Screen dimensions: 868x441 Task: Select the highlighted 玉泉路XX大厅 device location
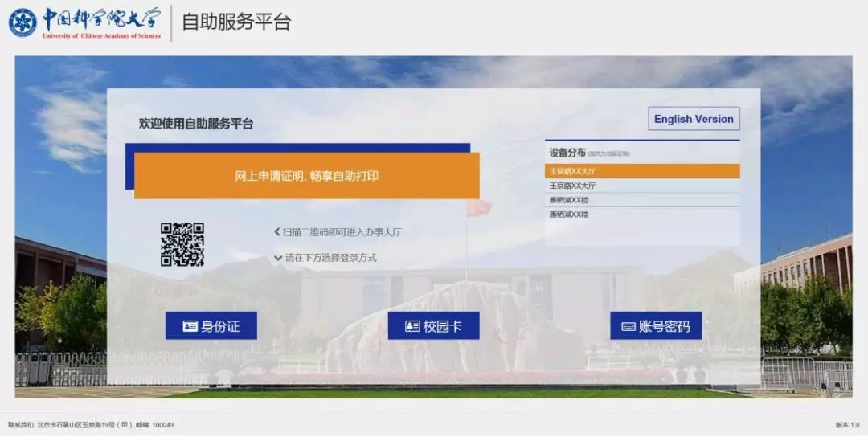pyautogui.click(x=641, y=171)
